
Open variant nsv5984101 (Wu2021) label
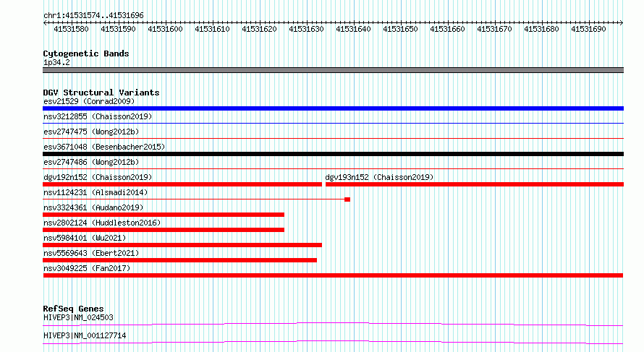pyautogui.click(x=85, y=238)
